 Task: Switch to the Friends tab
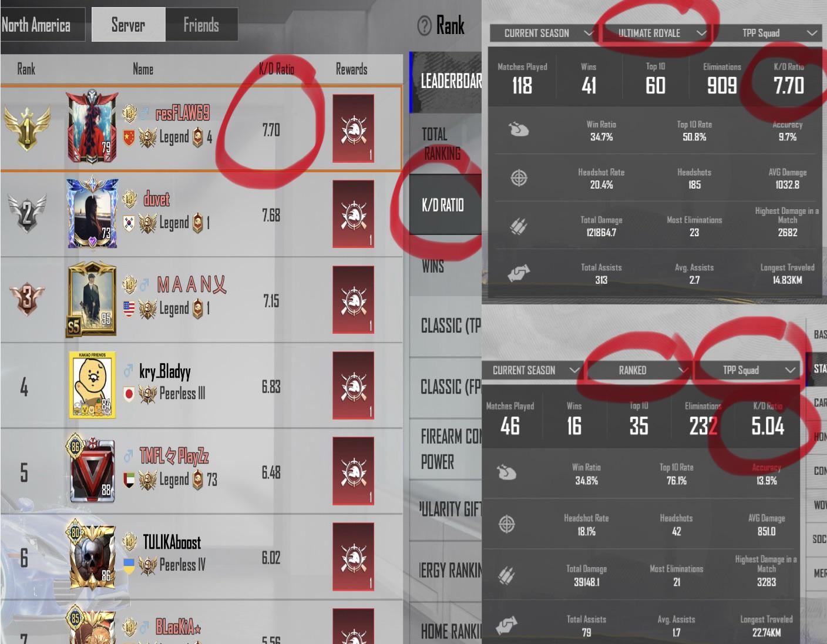click(x=201, y=25)
